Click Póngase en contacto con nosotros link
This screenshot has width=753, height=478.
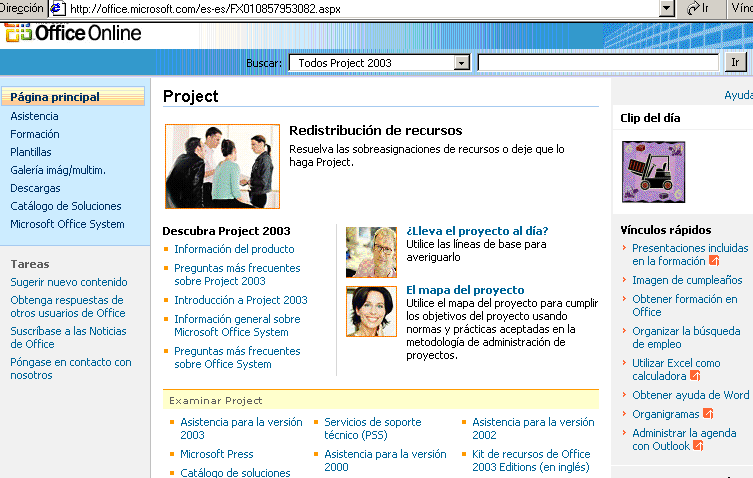pyautogui.click(x=71, y=369)
